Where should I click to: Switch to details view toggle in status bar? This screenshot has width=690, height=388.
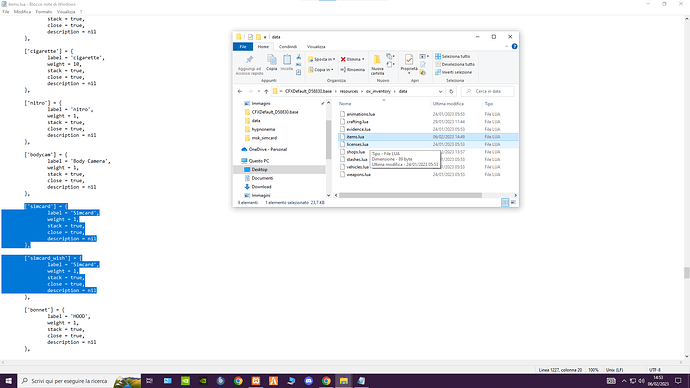coord(505,202)
